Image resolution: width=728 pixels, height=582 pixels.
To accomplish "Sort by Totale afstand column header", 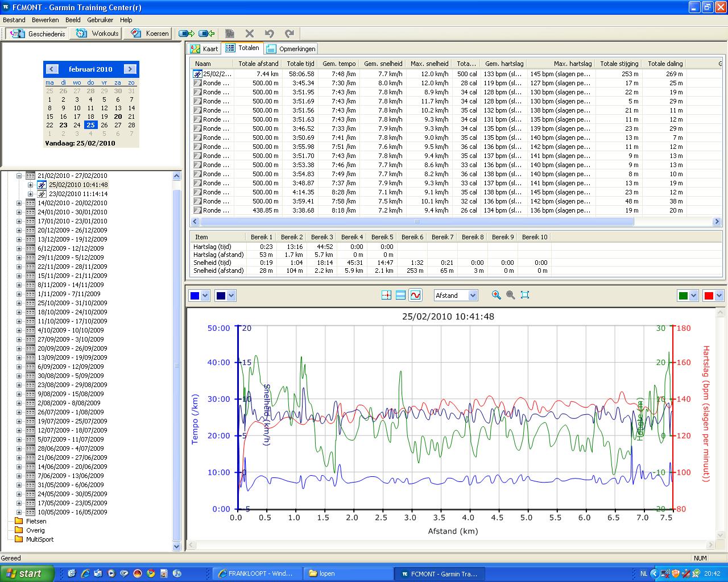I will point(258,64).
